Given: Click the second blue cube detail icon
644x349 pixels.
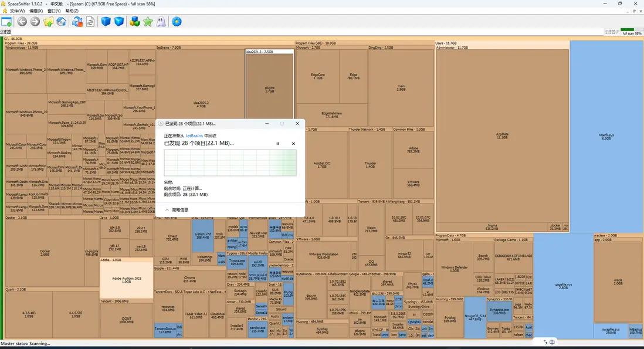Looking at the screenshot, I should tap(119, 22).
